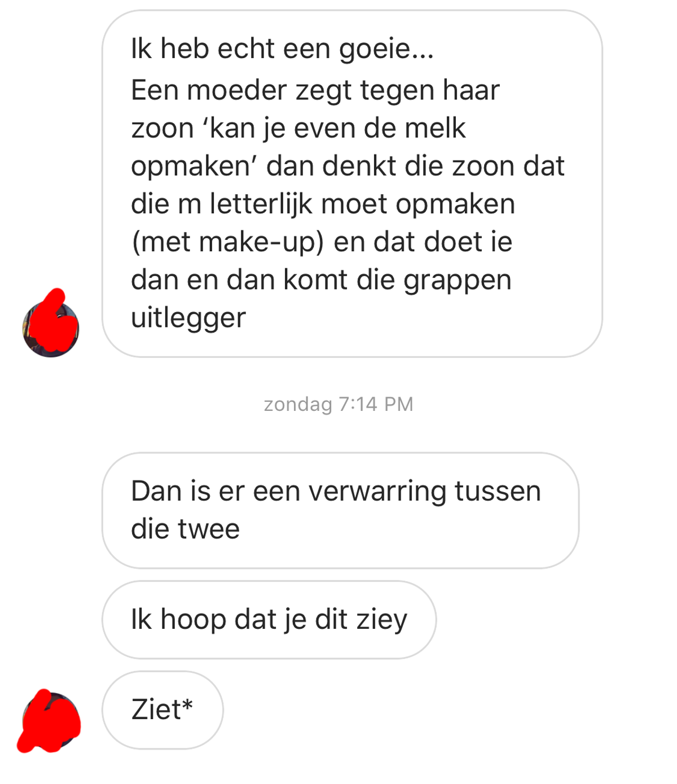This screenshot has height=784, width=677.
Task: Click the words 'die twee' in second bubble
Action: (x=186, y=529)
